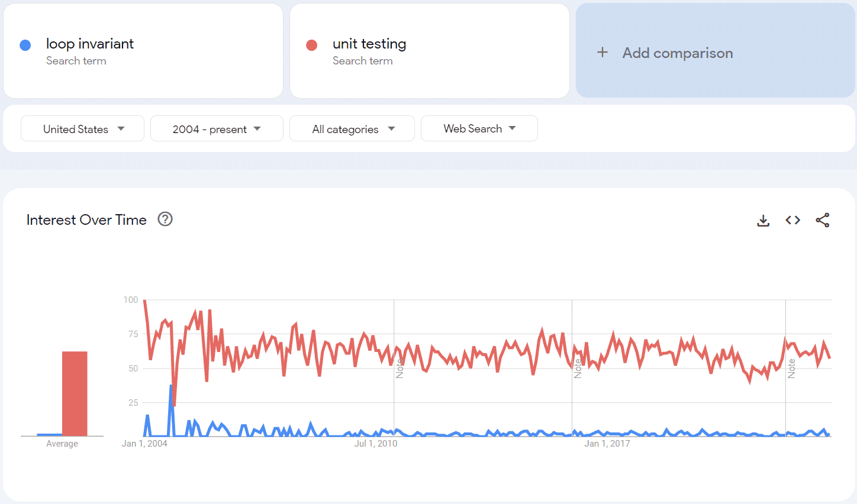Select the unit testing search term card
Screen dimensions: 857x504
tap(430, 51)
